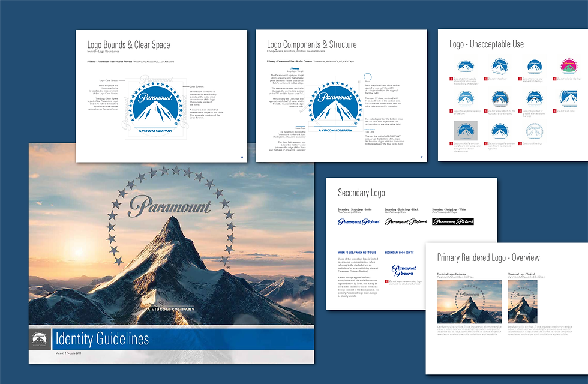Click the large Paramount script on cover mountain

pos(169,206)
